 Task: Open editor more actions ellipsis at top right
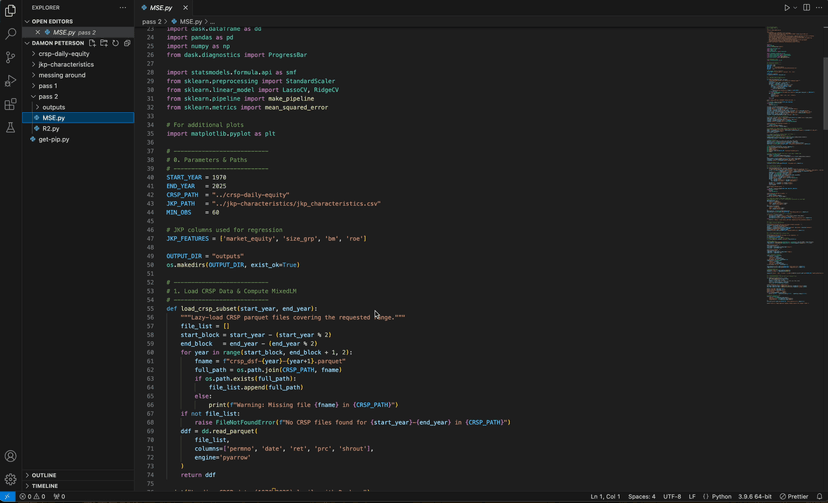point(819,7)
